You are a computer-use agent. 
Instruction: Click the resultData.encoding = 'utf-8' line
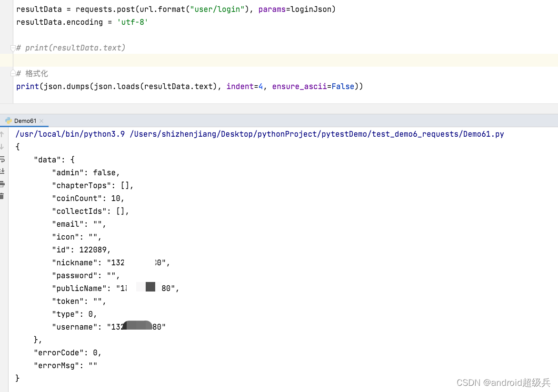click(82, 22)
